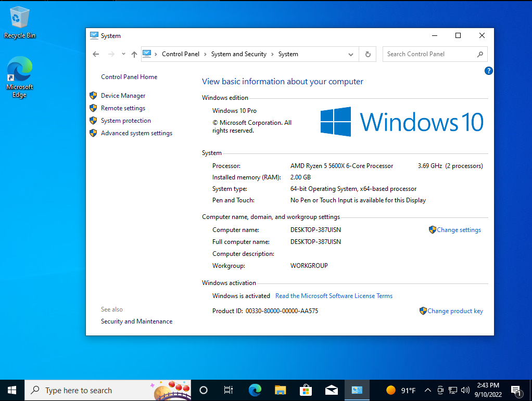Refresh the System page
The width and height of the screenshot is (532, 401).
368,54
